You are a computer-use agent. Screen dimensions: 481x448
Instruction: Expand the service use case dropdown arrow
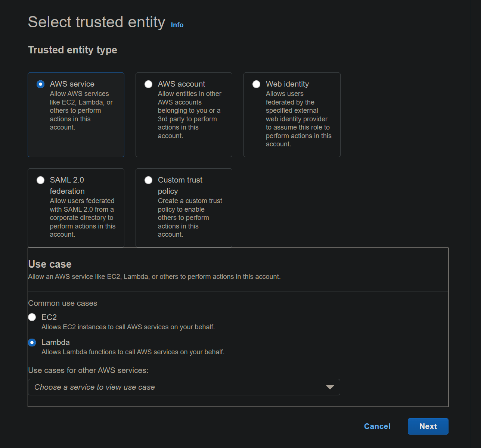[330, 387]
